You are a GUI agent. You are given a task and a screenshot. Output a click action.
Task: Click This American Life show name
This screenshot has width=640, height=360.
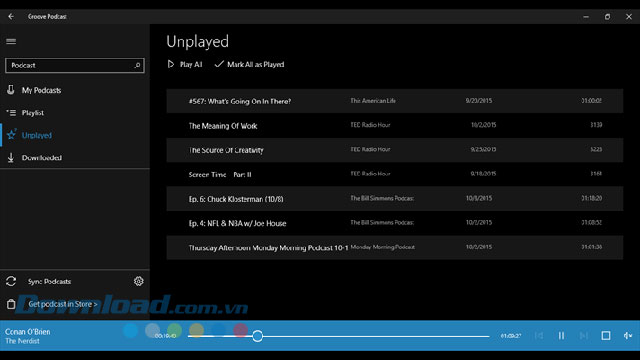373,101
